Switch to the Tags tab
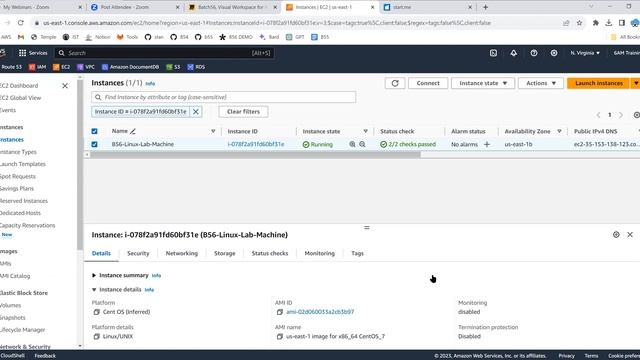The image size is (640, 360). (x=357, y=253)
